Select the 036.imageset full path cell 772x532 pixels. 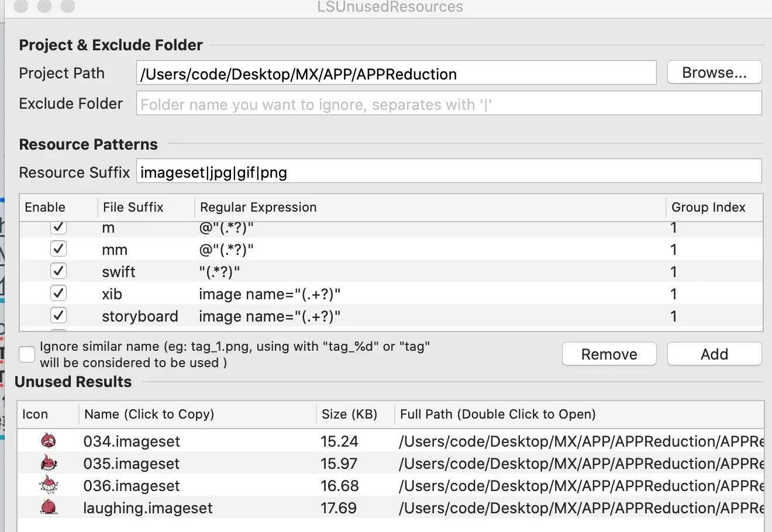point(580,486)
